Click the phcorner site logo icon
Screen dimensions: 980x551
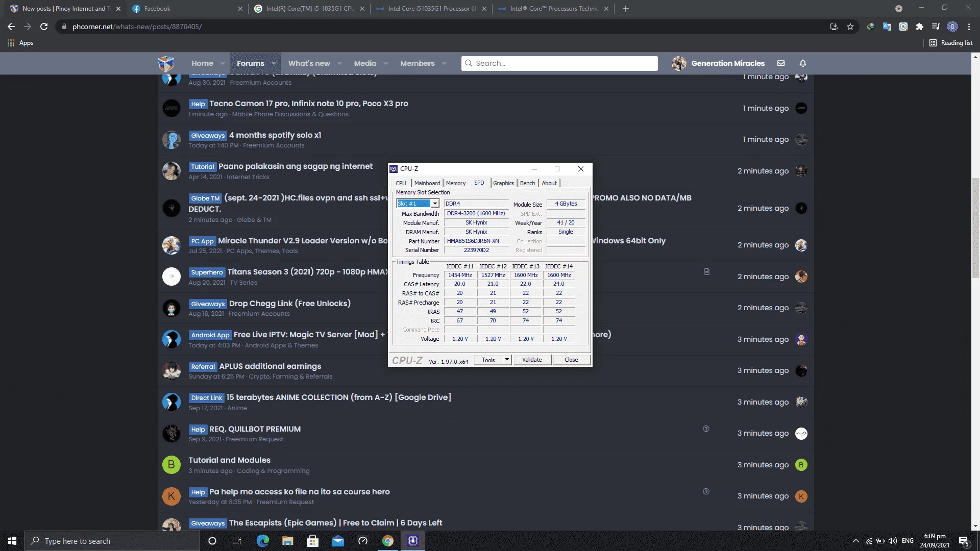point(166,63)
